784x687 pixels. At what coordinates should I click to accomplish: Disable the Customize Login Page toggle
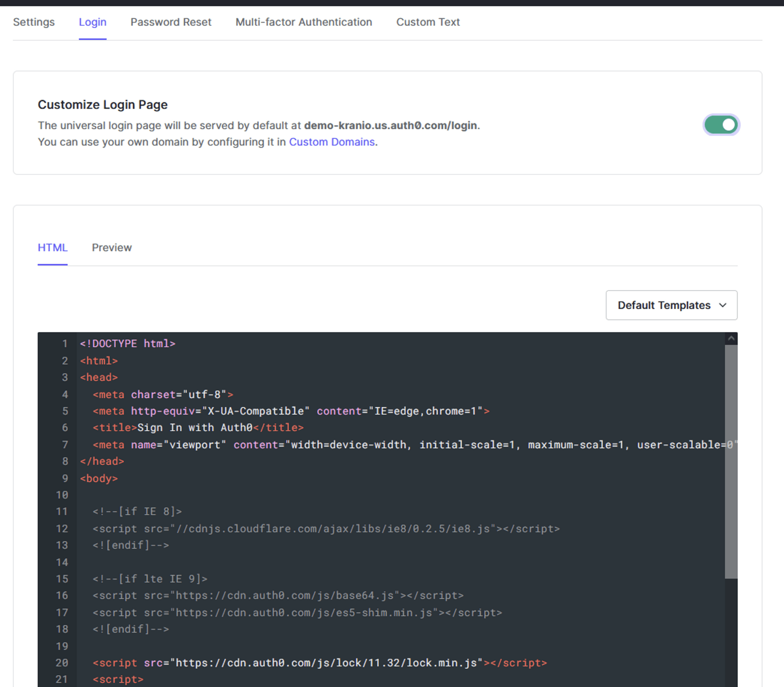coord(720,125)
